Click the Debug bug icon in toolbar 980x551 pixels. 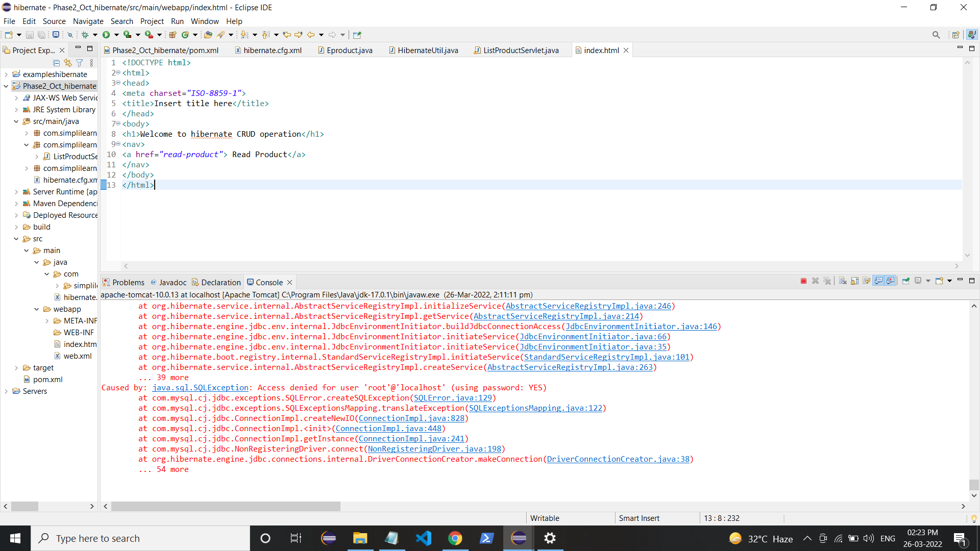tap(85, 35)
